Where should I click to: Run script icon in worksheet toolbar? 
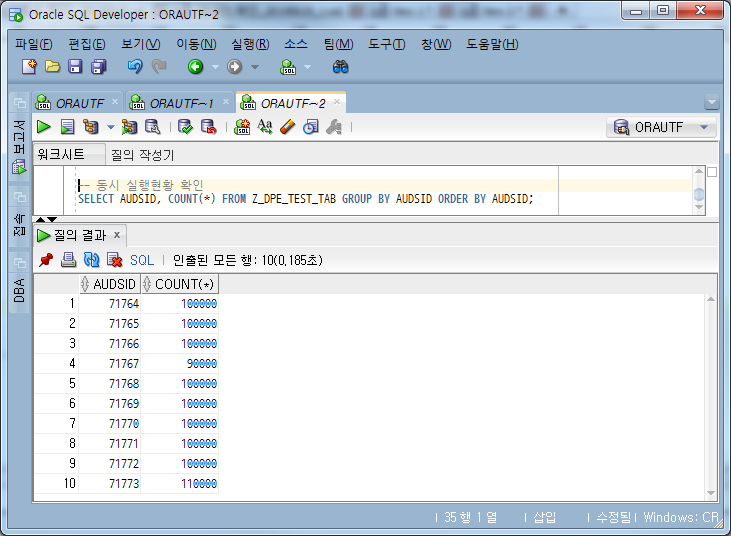[67, 127]
